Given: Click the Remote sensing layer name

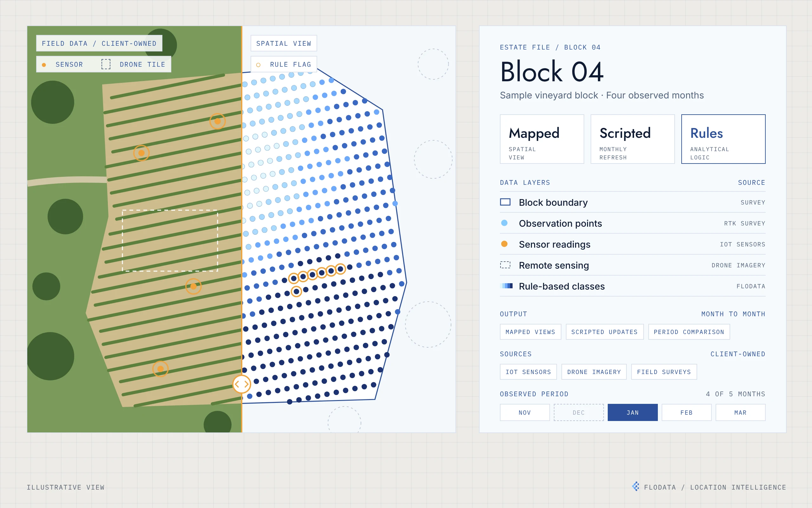Looking at the screenshot, I should (554, 265).
